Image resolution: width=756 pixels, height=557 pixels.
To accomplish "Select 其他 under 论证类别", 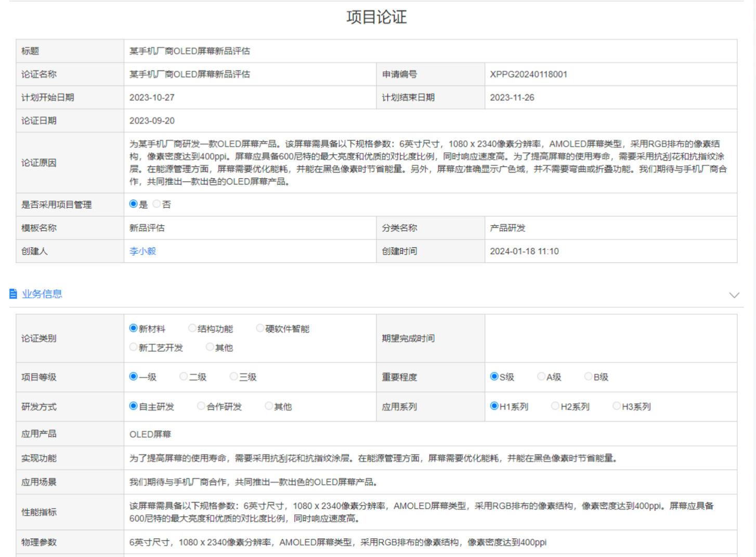I will click(210, 347).
